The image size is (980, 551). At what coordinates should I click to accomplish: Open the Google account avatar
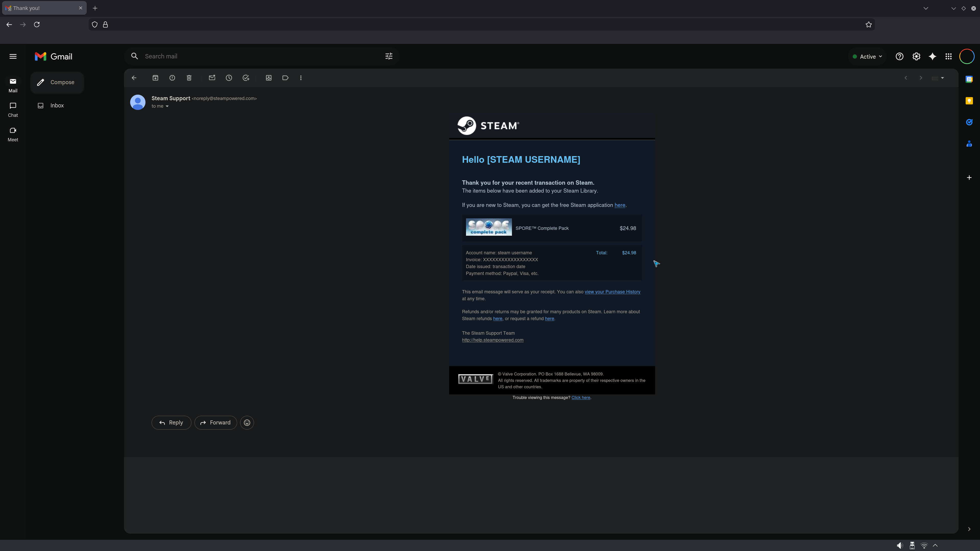click(967, 57)
